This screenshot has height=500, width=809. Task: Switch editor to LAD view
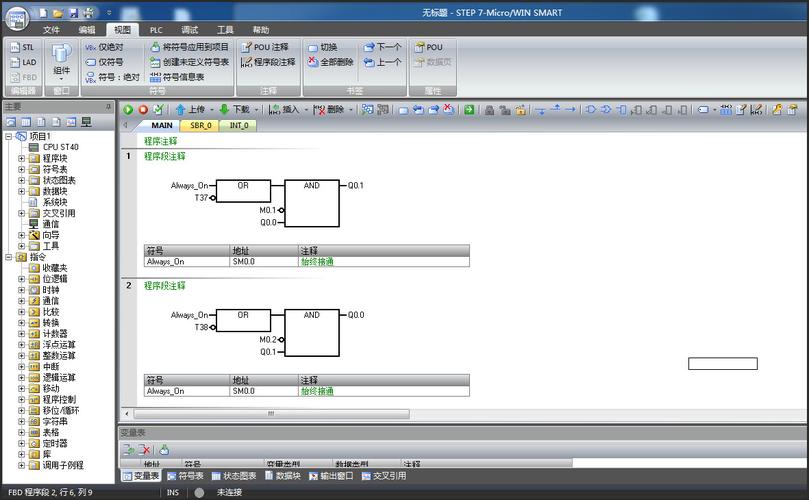coord(22,62)
